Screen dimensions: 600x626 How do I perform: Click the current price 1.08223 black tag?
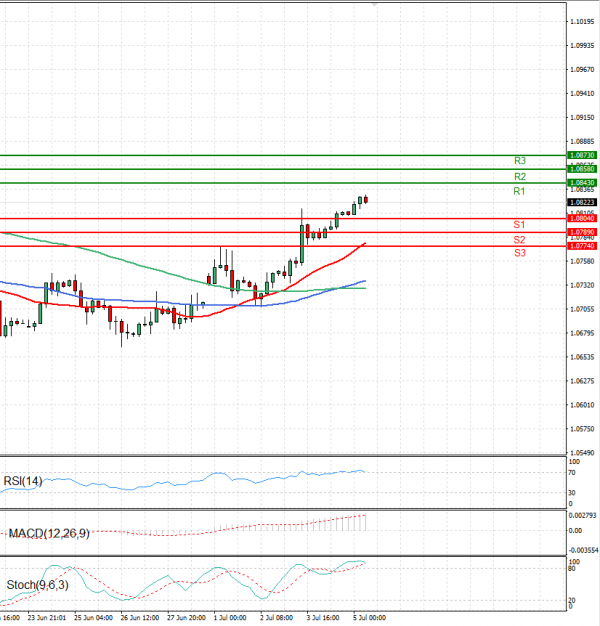pyautogui.click(x=583, y=202)
